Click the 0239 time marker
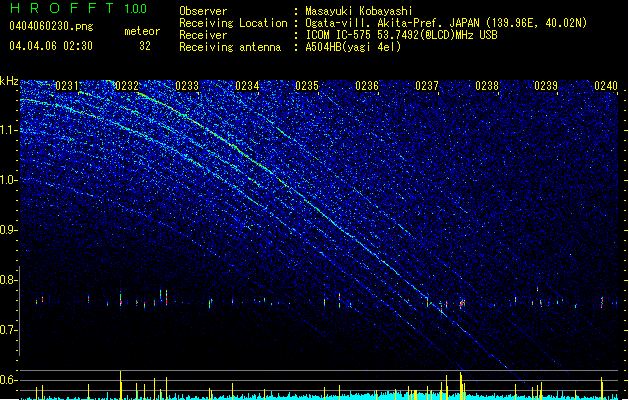This screenshot has width=629, height=400. pyautogui.click(x=546, y=86)
